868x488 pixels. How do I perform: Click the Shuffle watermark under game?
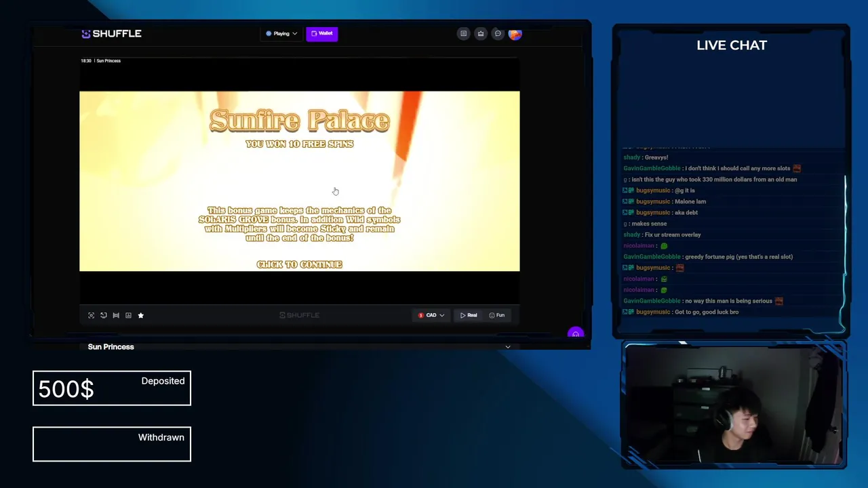pos(299,315)
